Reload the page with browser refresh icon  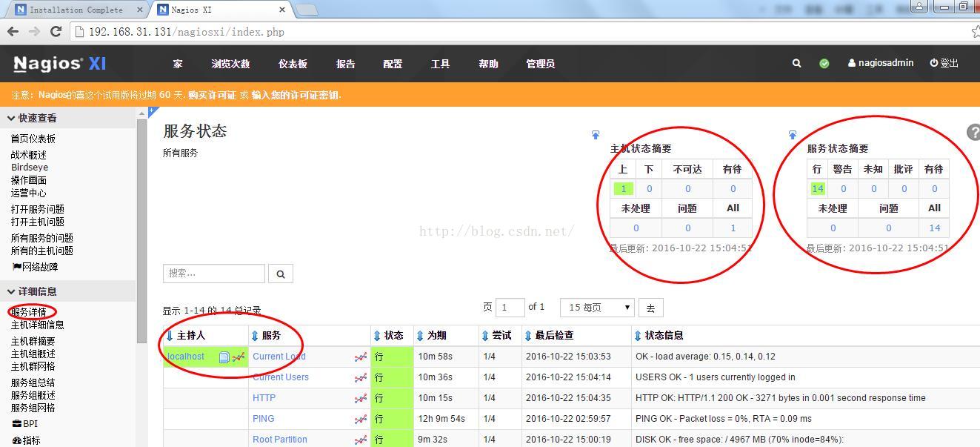[56, 31]
